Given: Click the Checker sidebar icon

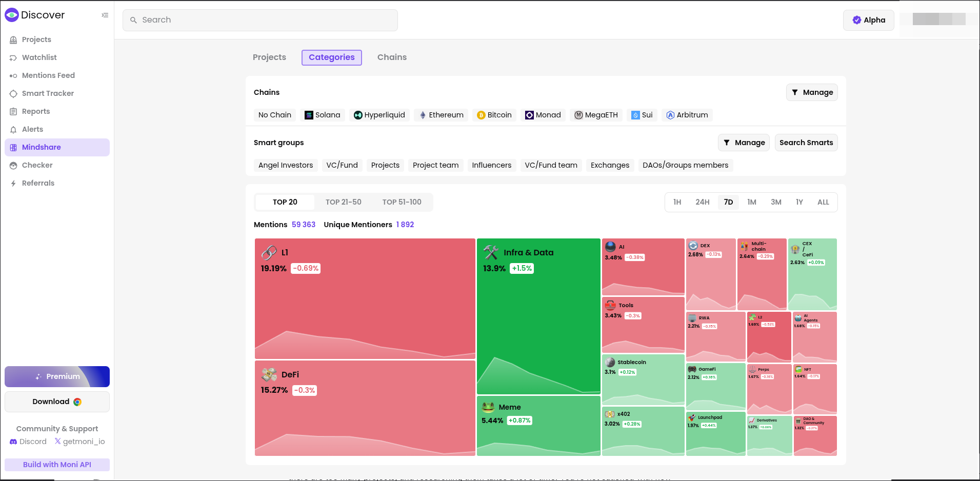Looking at the screenshot, I should pyautogui.click(x=13, y=166).
